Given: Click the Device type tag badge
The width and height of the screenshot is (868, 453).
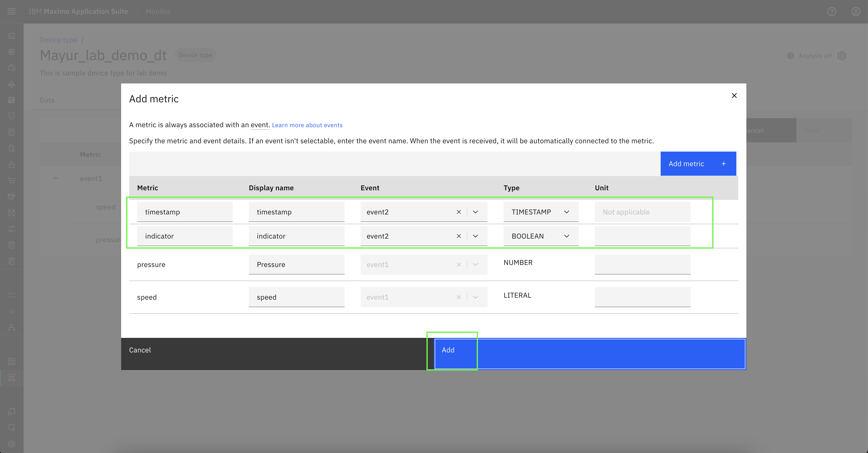Looking at the screenshot, I should click(x=195, y=55).
